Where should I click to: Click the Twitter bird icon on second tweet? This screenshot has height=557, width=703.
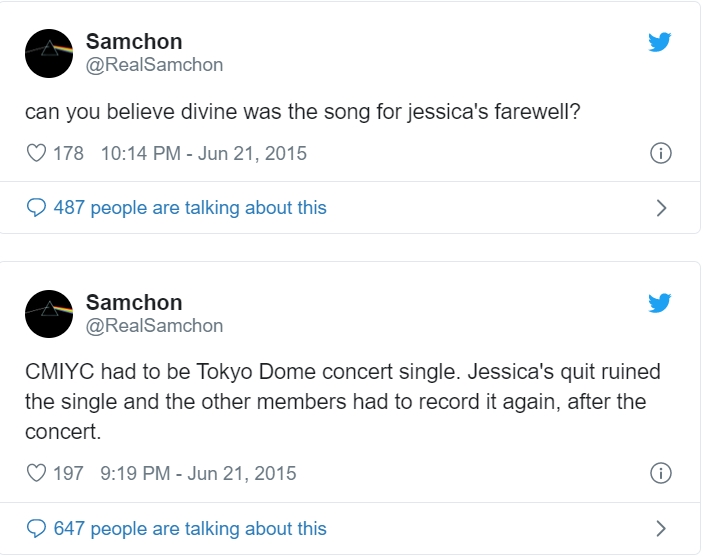pyautogui.click(x=659, y=303)
